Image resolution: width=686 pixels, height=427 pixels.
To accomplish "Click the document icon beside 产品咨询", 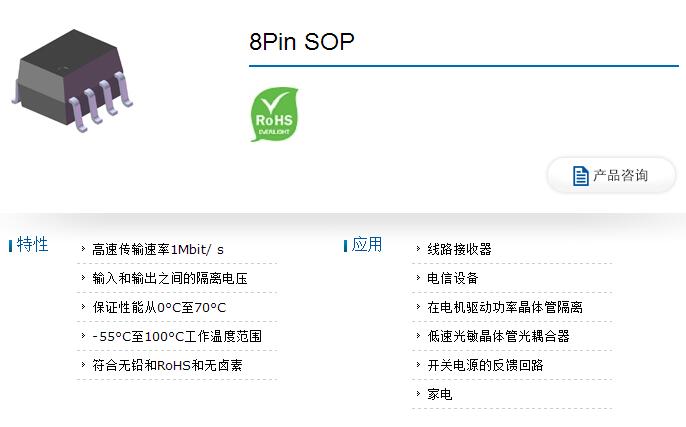I will pos(580,176).
